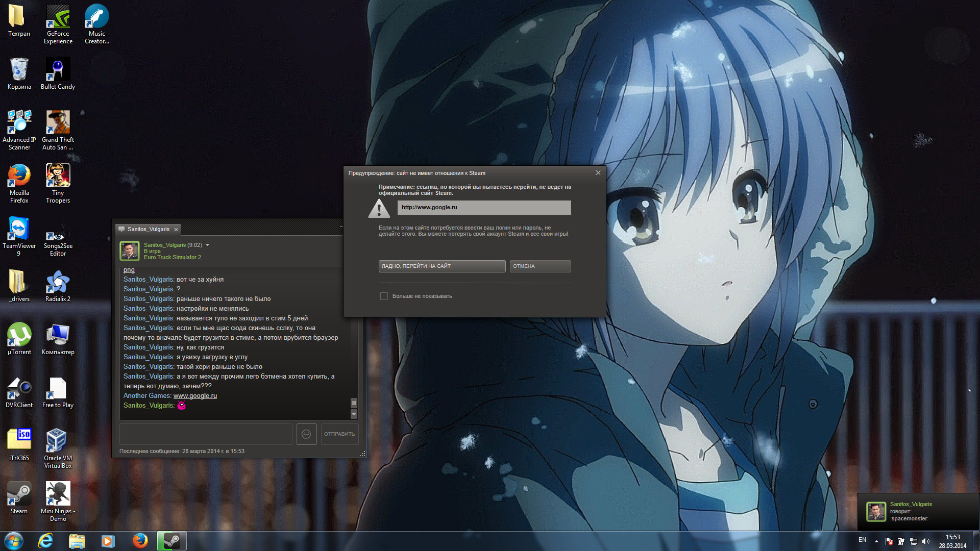The width and height of the screenshot is (980, 551).
Task: Click chat scrollbar thumb grip
Action: pyautogui.click(x=354, y=403)
